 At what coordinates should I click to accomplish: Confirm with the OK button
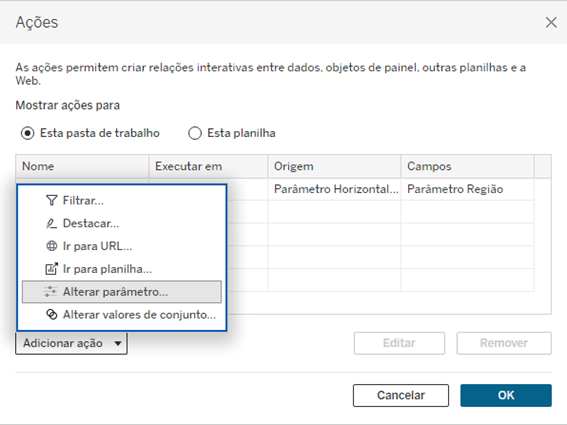[x=506, y=395]
